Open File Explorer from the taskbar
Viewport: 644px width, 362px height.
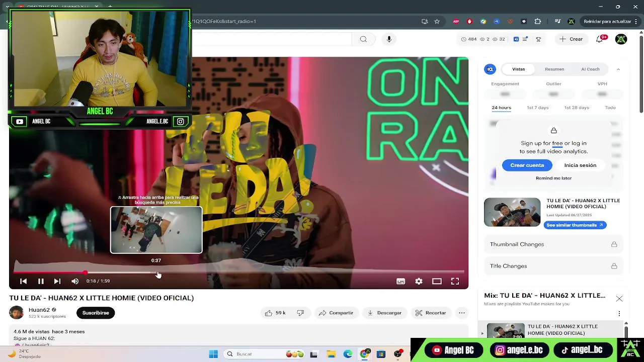click(x=331, y=354)
